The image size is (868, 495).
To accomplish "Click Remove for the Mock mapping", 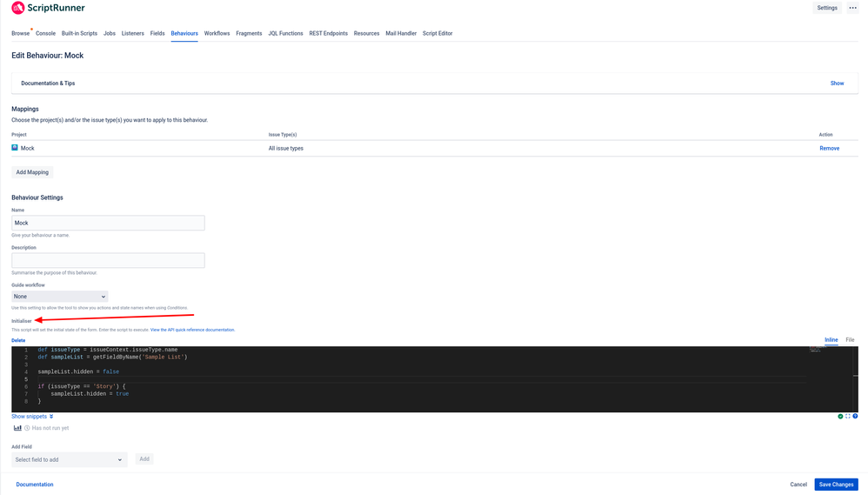I will click(x=829, y=149).
